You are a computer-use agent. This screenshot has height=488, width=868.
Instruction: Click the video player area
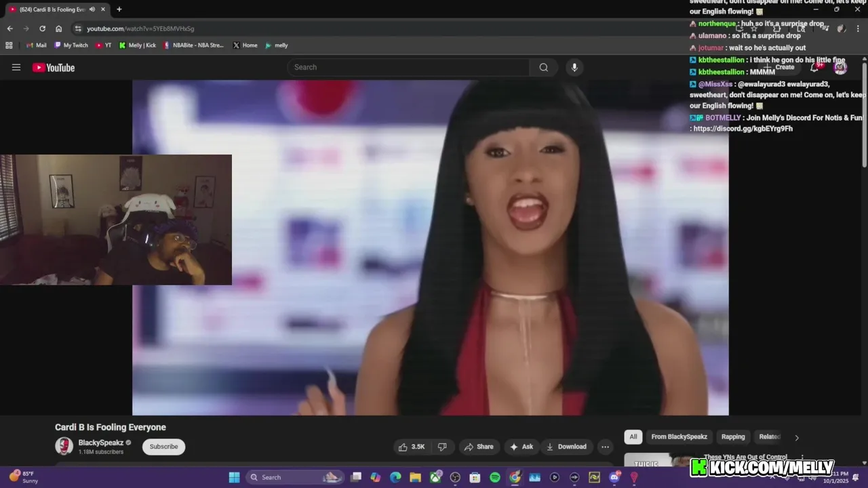[x=431, y=247]
